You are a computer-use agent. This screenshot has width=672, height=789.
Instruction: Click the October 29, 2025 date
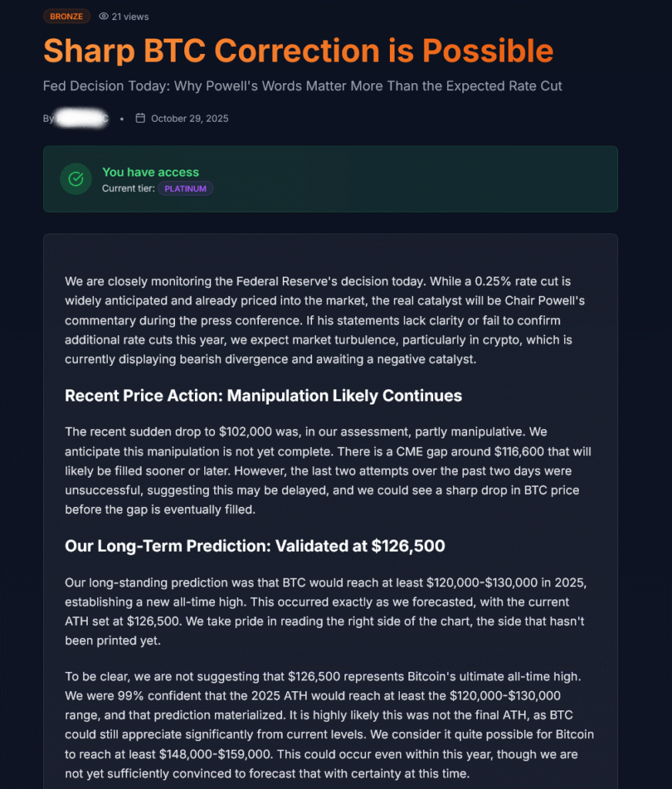click(190, 119)
